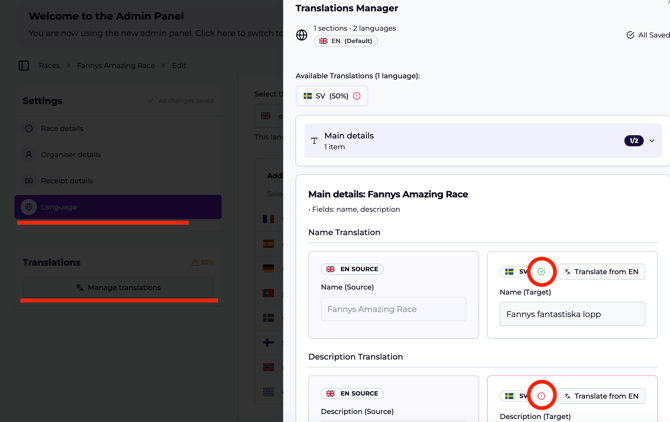
Task: Click Translate from EN for Name
Action: (x=601, y=272)
